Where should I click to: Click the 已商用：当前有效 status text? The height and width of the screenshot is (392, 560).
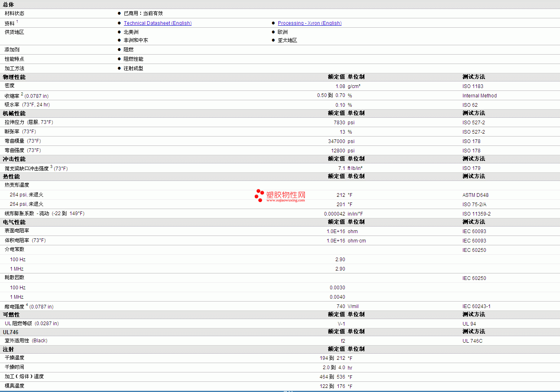(x=143, y=13)
